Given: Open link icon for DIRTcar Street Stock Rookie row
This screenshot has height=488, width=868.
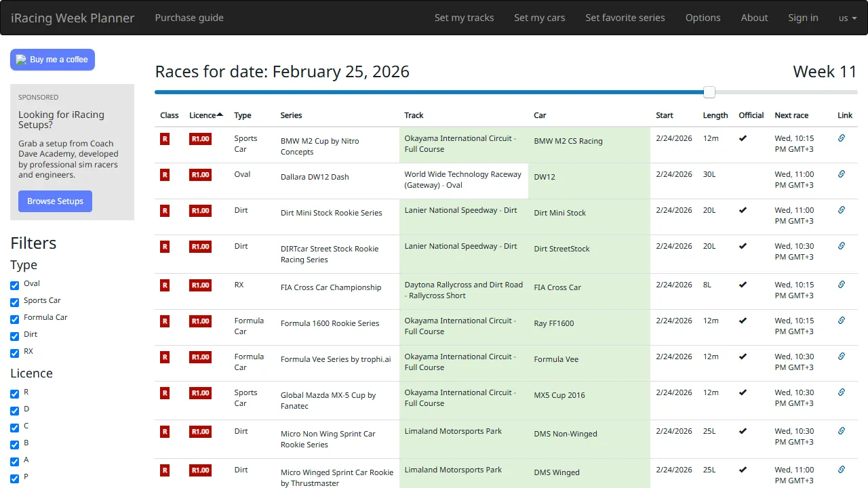Looking at the screenshot, I should [842, 246].
